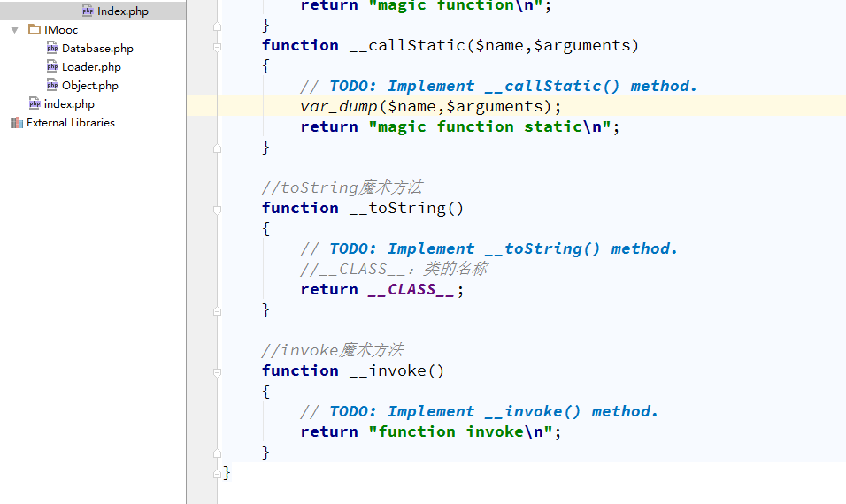Click the "//__CLASS__：类的名称" comment
The height and width of the screenshot is (504, 846).
(395, 269)
